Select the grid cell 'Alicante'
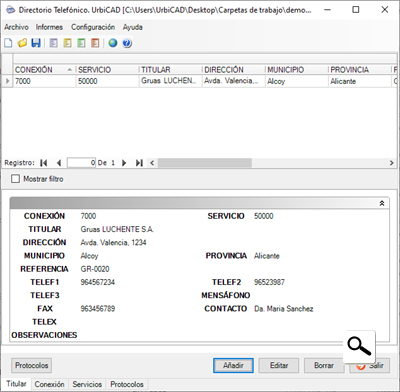The width and height of the screenshot is (400, 392). point(360,81)
